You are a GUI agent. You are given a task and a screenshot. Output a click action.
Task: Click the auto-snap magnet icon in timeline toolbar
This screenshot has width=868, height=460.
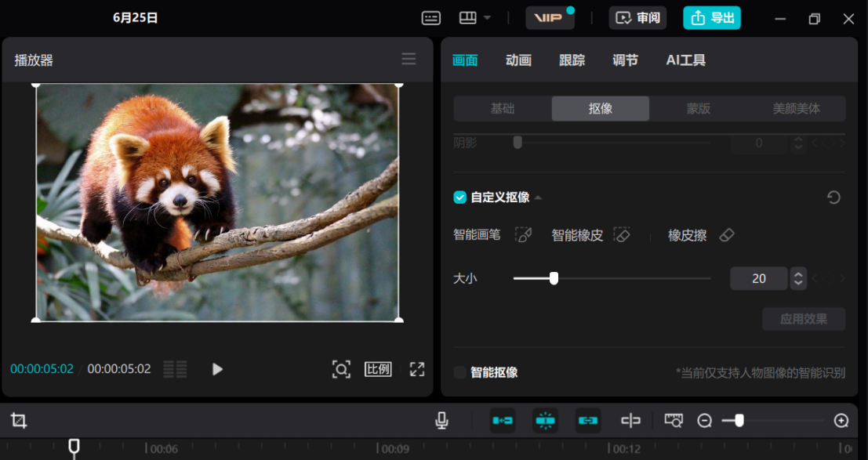point(502,421)
